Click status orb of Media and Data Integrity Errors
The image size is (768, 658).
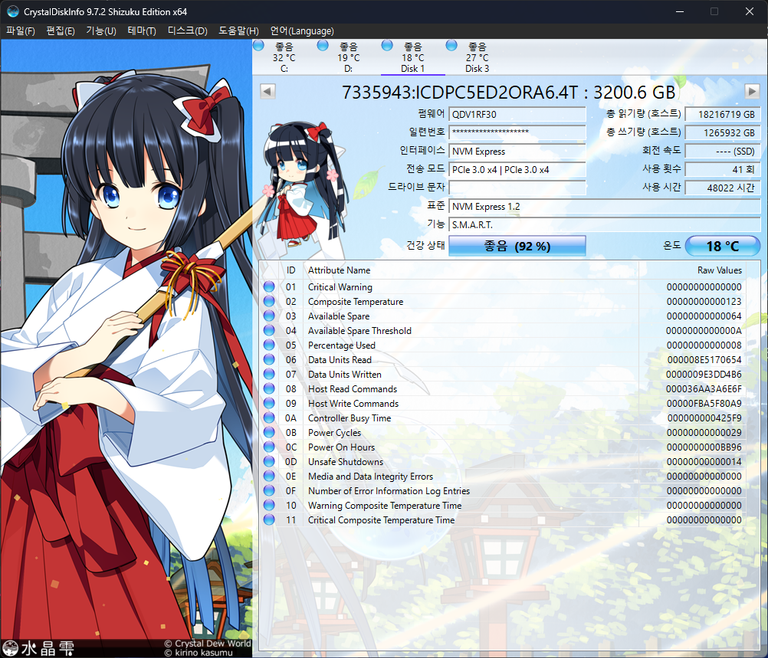tap(269, 476)
